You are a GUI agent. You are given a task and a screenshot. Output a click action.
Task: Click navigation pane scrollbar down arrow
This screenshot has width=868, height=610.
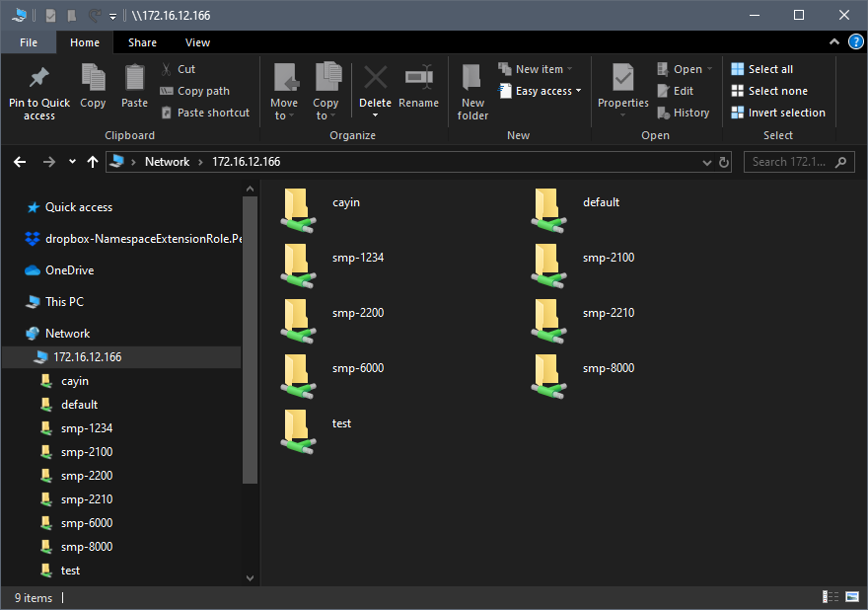coord(251,577)
